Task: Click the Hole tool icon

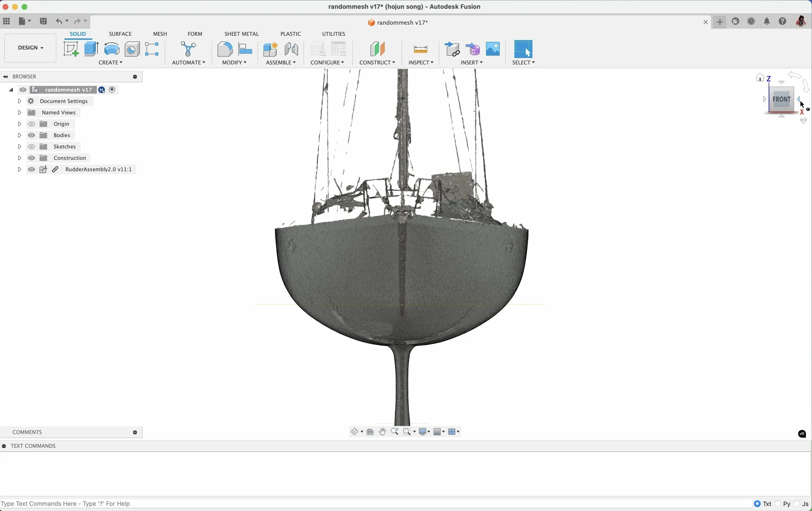Action: pos(132,50)
